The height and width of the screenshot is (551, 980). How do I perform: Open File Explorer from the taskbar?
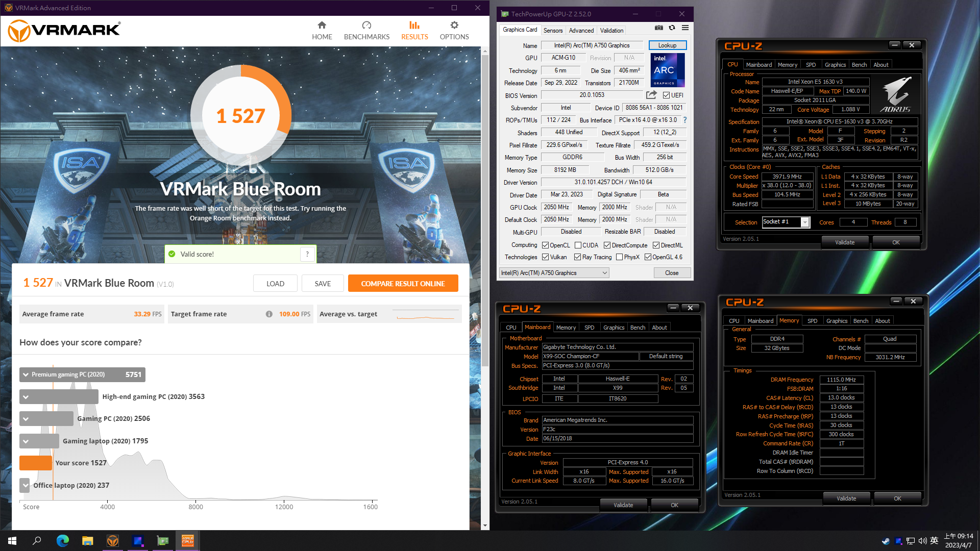[88, 541]
